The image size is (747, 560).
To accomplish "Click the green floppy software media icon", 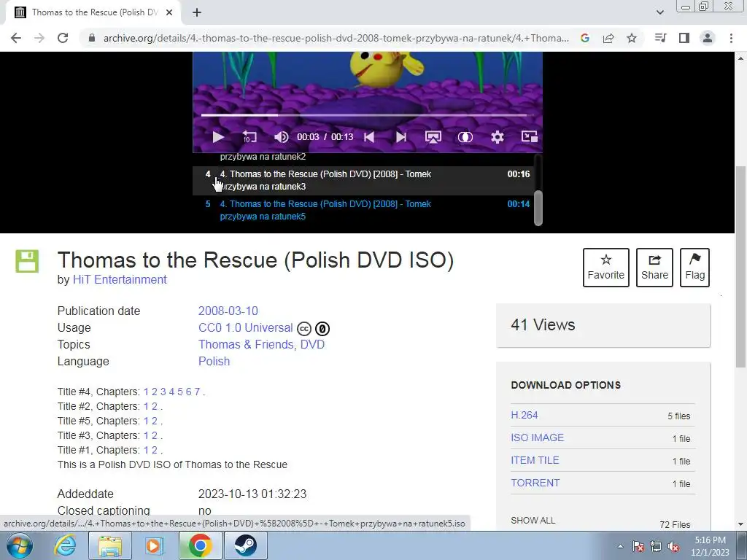I will (27, 261).
